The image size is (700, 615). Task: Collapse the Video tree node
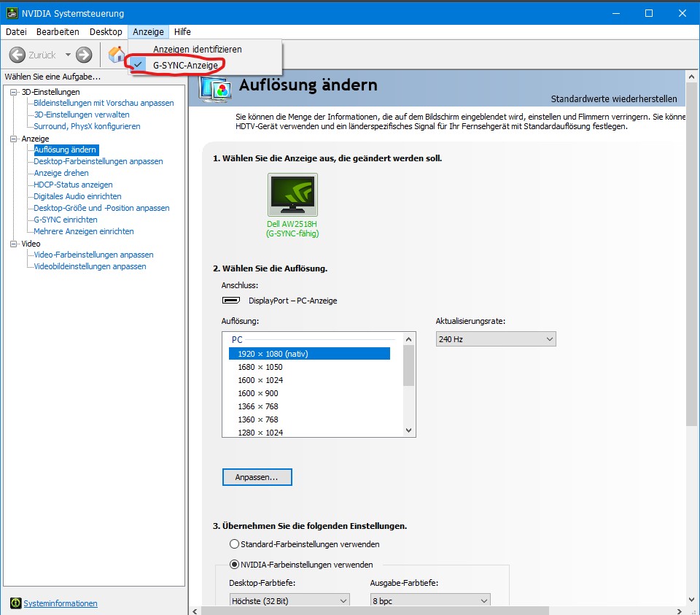tap(13, 244)
